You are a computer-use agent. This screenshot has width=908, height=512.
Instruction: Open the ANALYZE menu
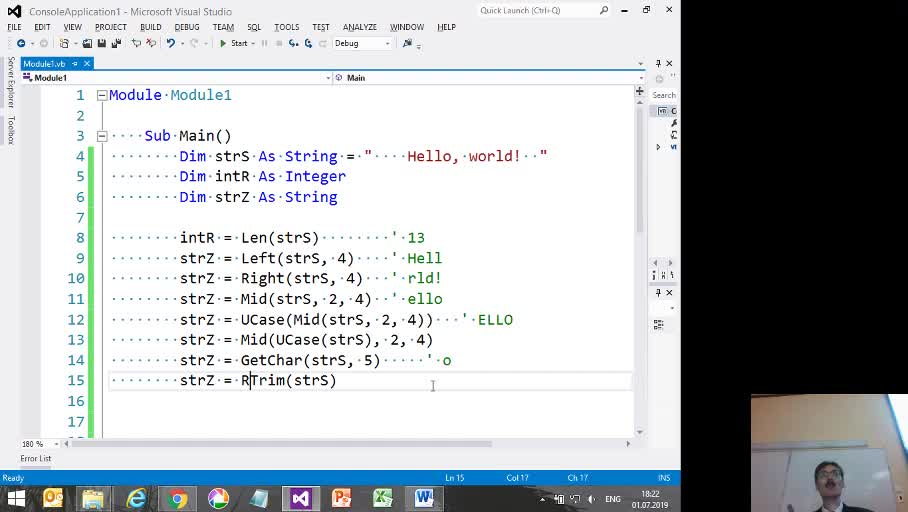pos(360,27)
